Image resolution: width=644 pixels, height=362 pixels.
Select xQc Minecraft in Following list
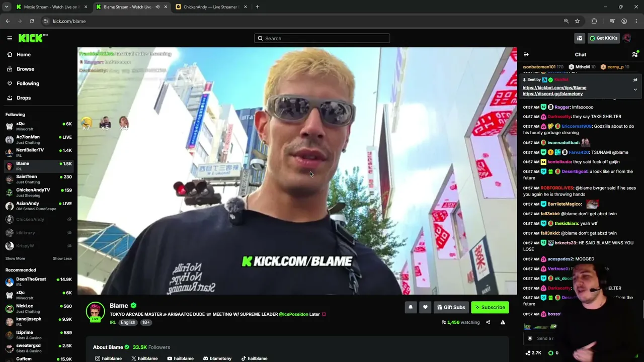(39, 126)
